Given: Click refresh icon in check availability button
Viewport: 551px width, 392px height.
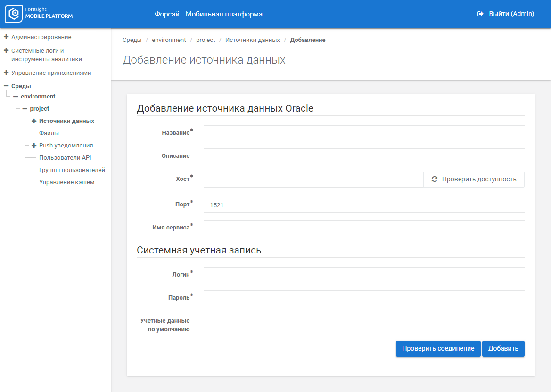Looking at the screenshot, I should click(x=434, y=180).
